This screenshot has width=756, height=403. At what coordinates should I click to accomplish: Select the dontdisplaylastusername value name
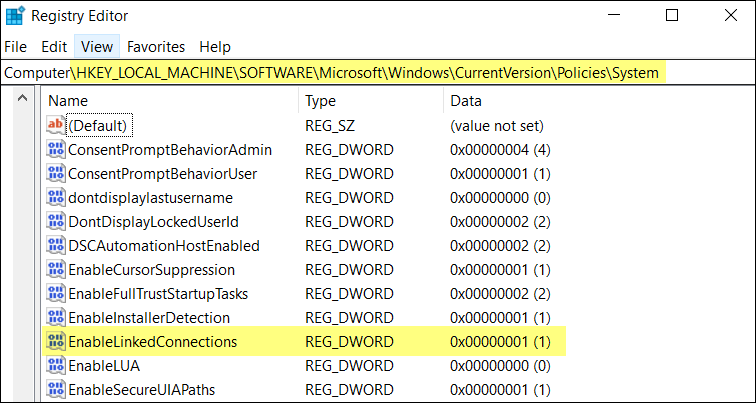151,198
